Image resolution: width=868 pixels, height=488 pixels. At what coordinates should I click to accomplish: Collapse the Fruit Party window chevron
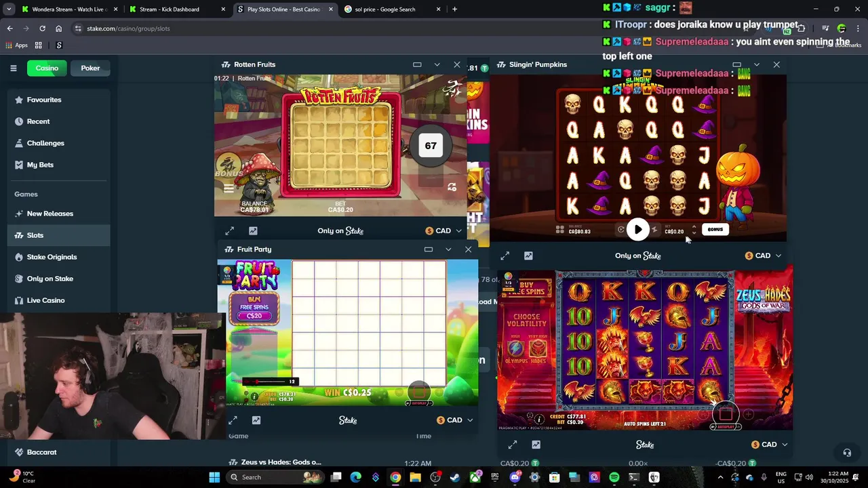point(448,249)
